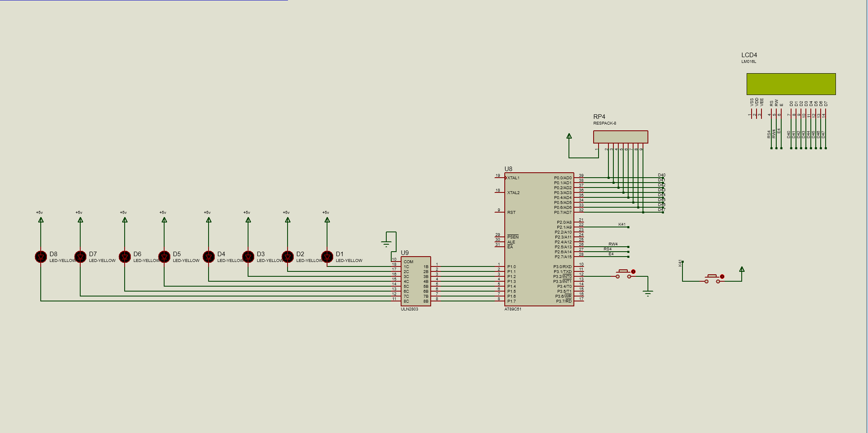Select the D5 yellow LED symbol
The height and width of the screenshot is (433, 868).
click(164, 257)
